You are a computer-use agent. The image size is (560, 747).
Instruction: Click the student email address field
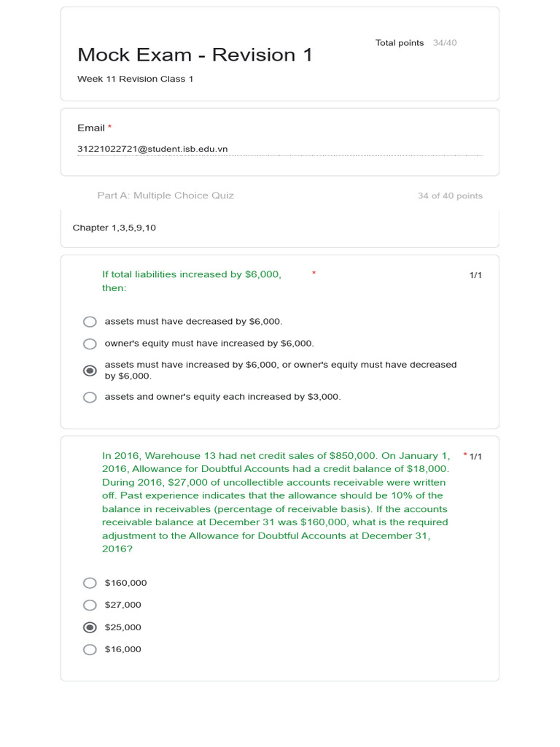(279, 149)
